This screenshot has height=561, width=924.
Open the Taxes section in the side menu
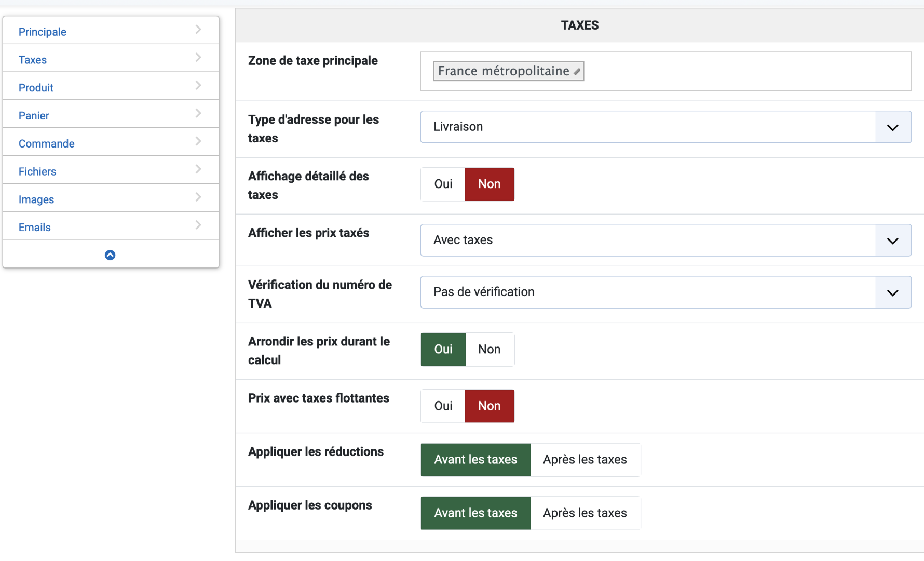pyautogui.click(x=33, y=60)
